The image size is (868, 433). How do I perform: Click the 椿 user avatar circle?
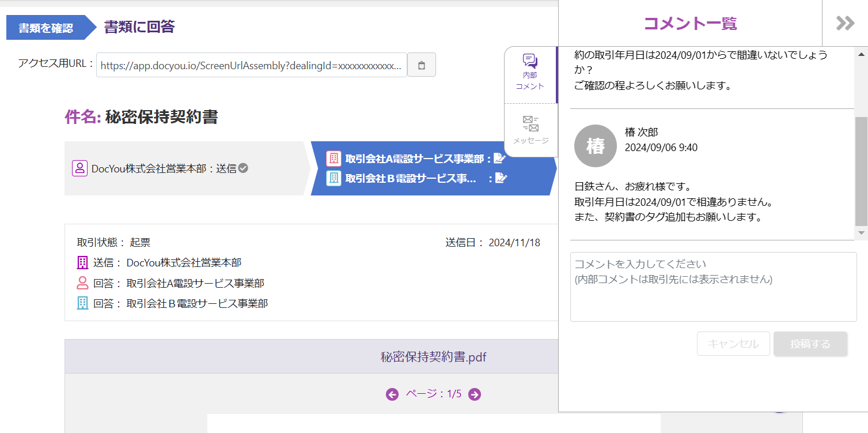[x=596, y=146]
